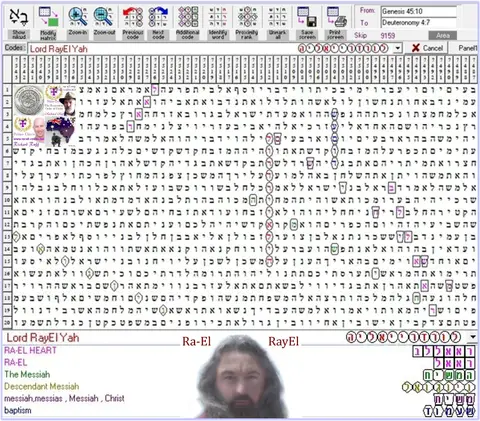Select the Descendant Messiah code entry
The width and height of the screenshot is (480, 421).
click(x=42, y=386)
